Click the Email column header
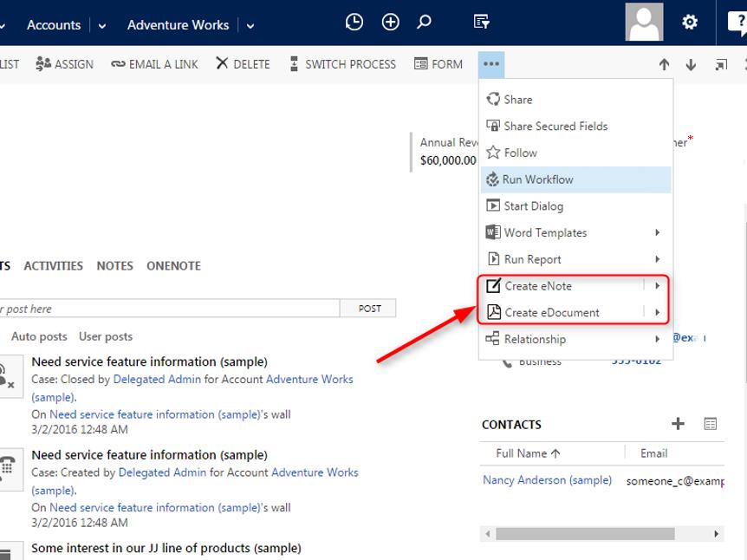This screenshot has height=560, width=747. tap(653, 453)
